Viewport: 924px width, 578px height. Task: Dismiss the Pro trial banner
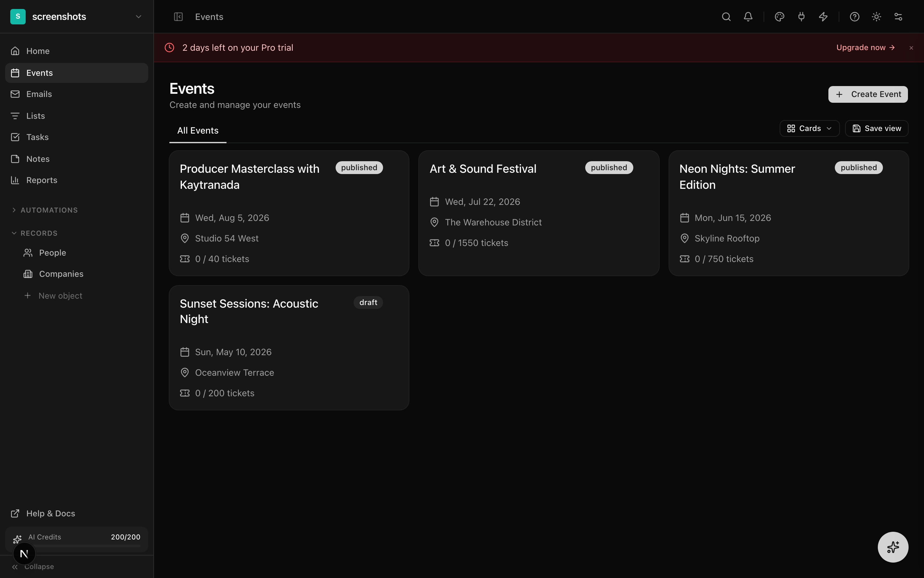point(911,48)
